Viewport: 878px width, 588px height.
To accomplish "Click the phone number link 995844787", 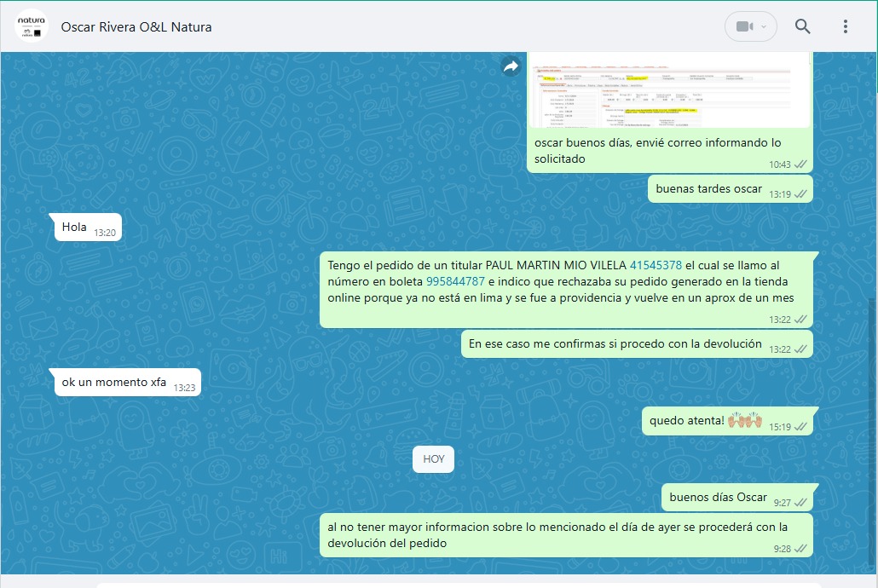I will click(x=455, y=281).
